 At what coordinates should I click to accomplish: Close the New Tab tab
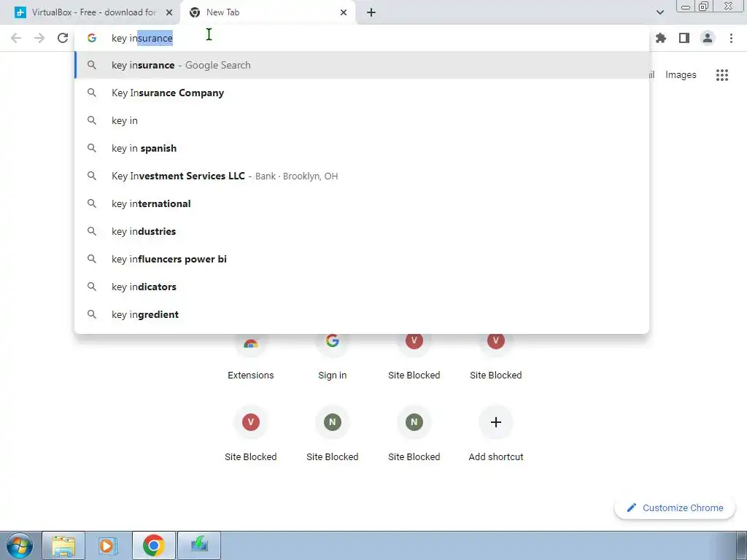pos(344,12)
